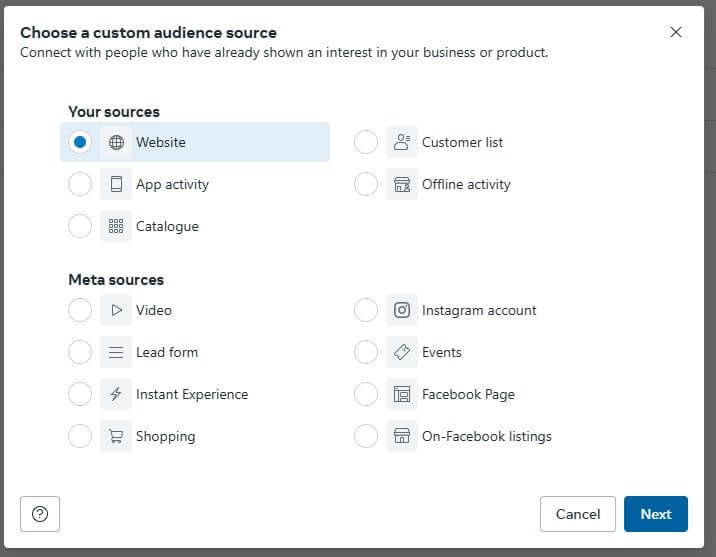Click the play icon for Video
Viewport: 716px width, 557px height.
coord(116,310)
